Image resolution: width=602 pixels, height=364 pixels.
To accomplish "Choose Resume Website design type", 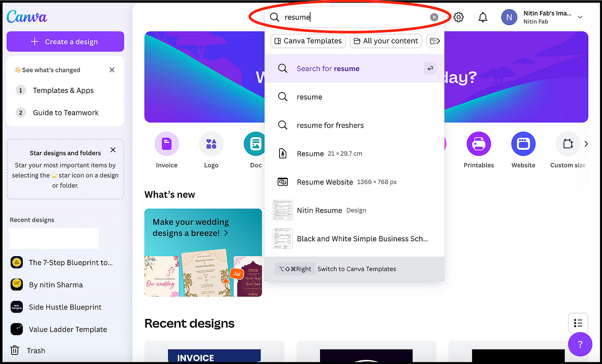I will click(x=354, y=182).
